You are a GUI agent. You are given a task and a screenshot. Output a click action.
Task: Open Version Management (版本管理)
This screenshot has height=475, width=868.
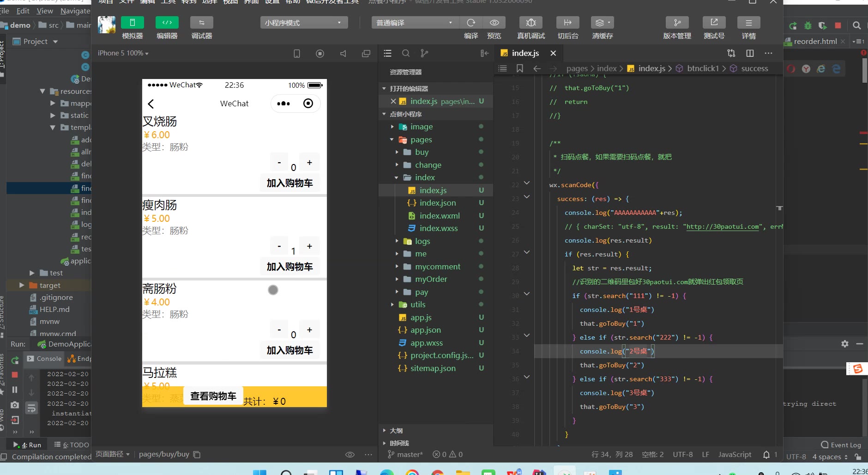677,23
